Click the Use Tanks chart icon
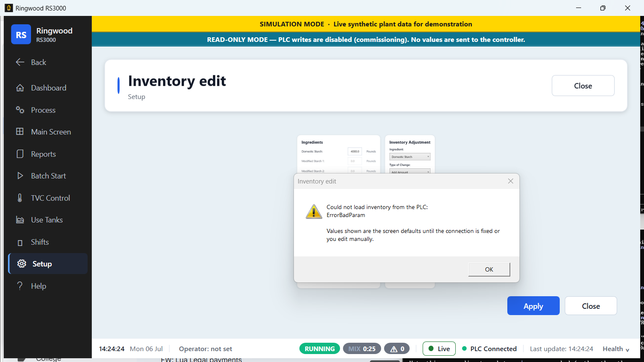644x362 pixels. 20,220
